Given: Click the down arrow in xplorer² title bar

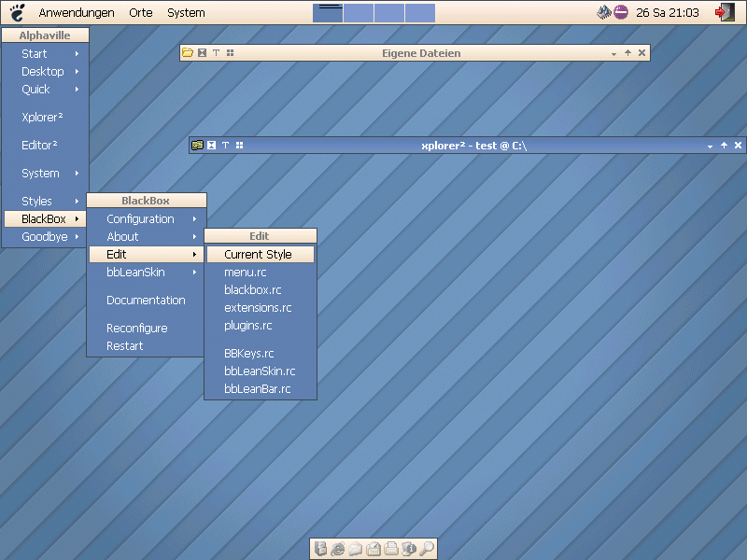Looking at the screenshot, I should point(710,147).
